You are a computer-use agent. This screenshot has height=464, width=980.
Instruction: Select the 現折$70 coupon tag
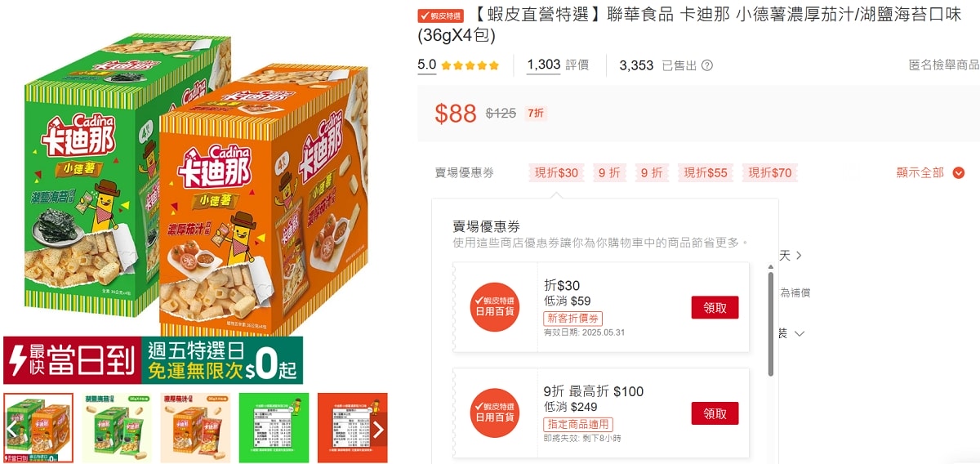pyautogui.click(x=770, y=172)
